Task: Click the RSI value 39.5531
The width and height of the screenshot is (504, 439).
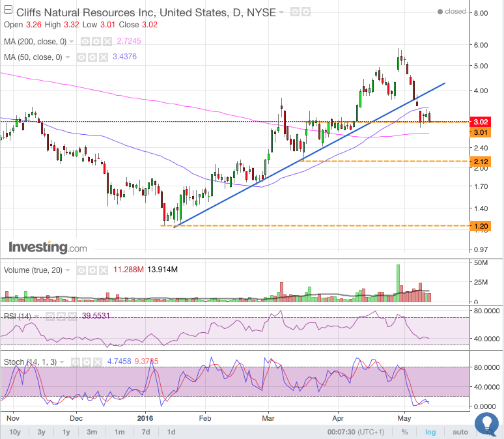Action: pyautogui.click(x=96, y=316)
